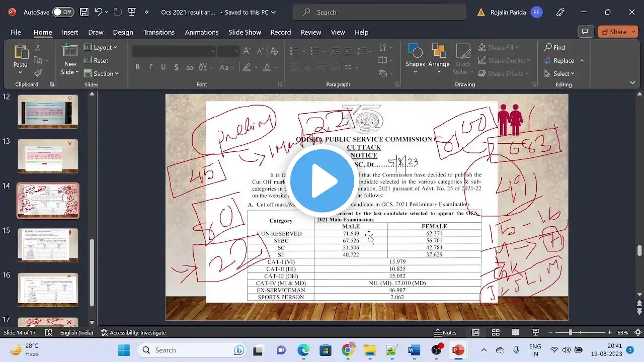The height and width of the screenshot is (362, 644).
Task: Click the Format Painter brush icon
Action: 38,73
